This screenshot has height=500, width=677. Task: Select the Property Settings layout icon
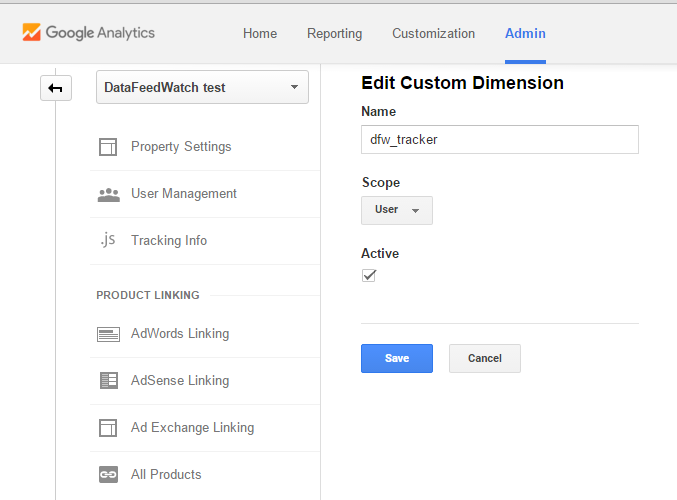click(x=108, y=147)
